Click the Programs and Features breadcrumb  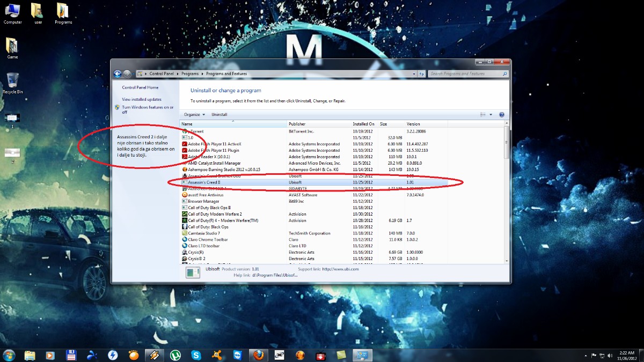pos(225,74)
